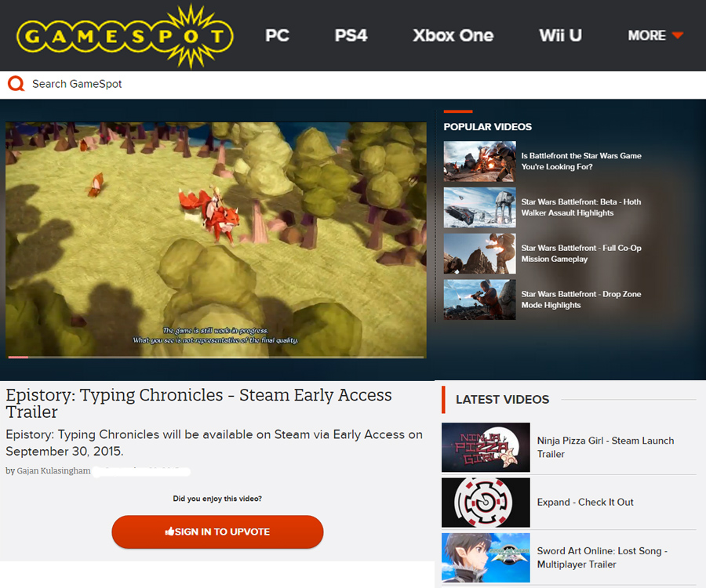Image resolution: width=706 pixels, height=588 pixels.
Task: Click the thumbs-up icon on upvote button
Action: click(169, 532)
